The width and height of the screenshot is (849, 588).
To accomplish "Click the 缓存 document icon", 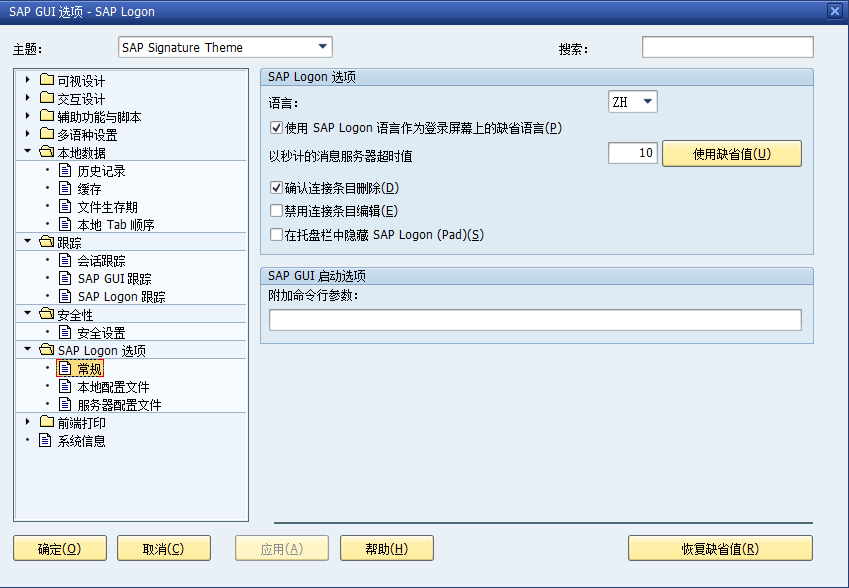I will click(65, 188).
